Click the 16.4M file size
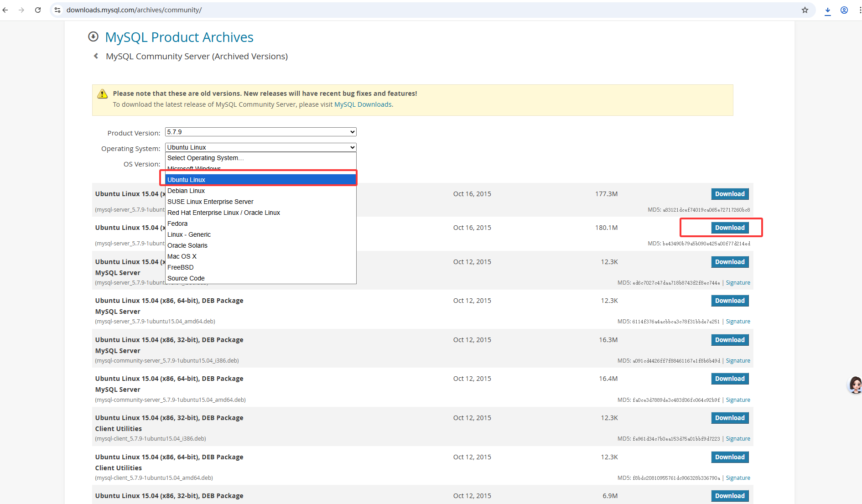This screenshot has height=504, width=862. [x=608, y=379]
